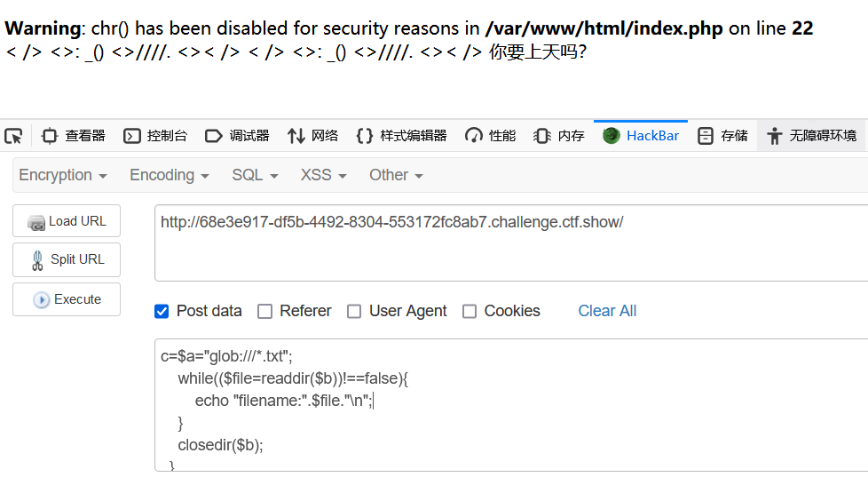The height and width of the screenshot is (477, 868).
Task: Click inside the URL input field
Action: [x=511, y=242]
